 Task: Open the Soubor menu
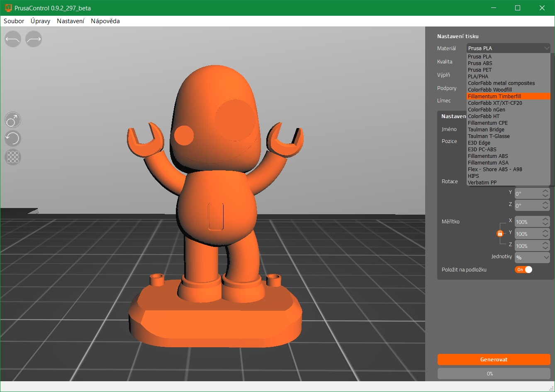[14, 21]
